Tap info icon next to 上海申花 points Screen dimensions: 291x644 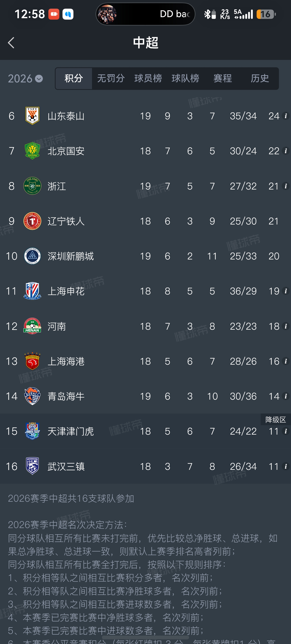(285, 291)
